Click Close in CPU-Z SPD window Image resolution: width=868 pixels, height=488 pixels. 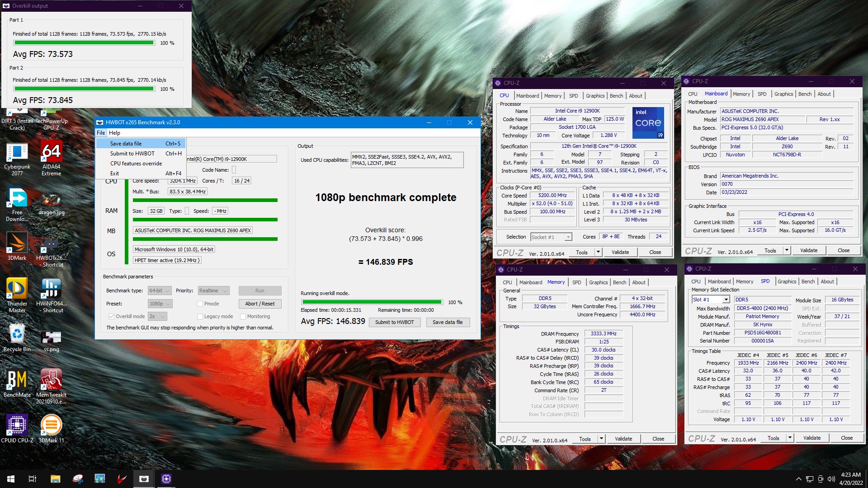click(847, 438)
